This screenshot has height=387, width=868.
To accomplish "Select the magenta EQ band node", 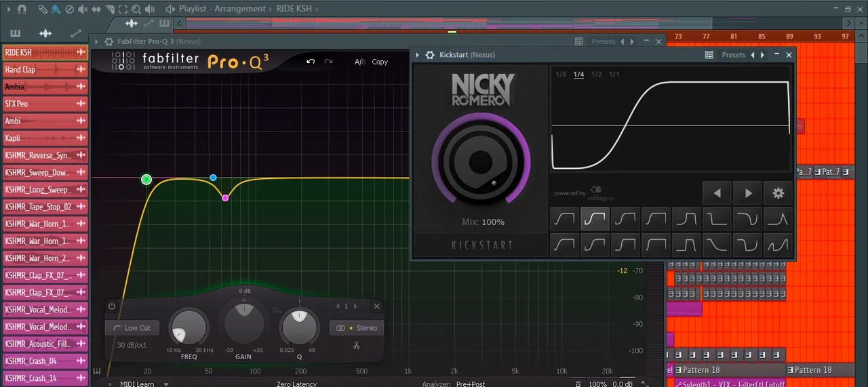I will tap(225, 198).
